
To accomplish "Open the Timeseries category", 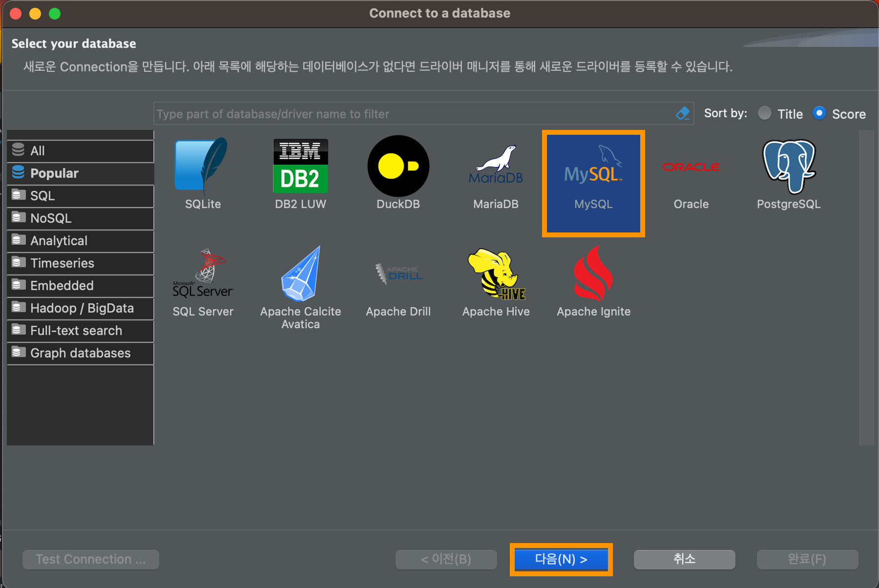I will (x=81, y=263).
